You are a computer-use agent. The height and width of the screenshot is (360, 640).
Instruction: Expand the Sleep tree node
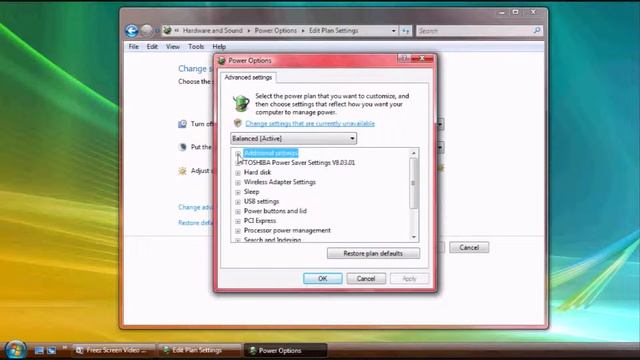tap(238, 192)
